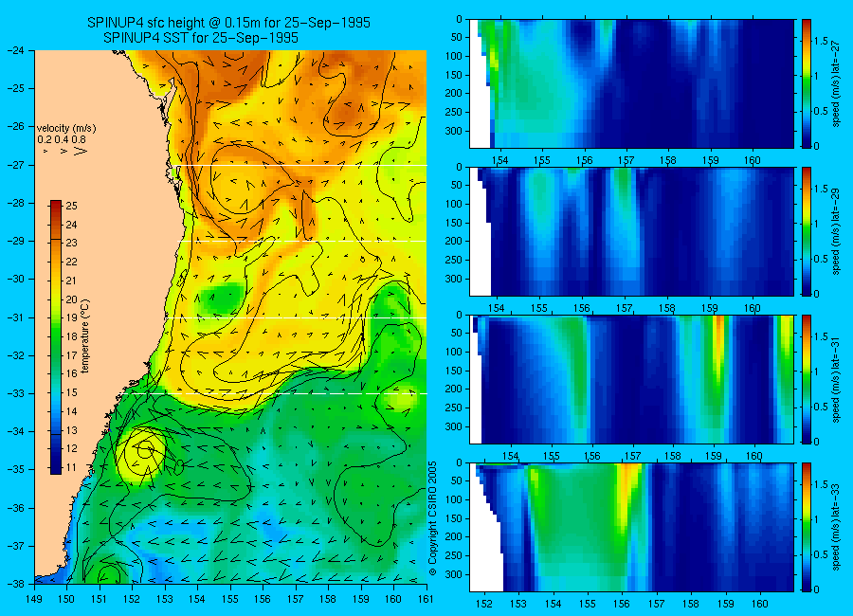Click the "speed (m/s) lat=-29" label
The image size is (853, 616).
(836, 231)
